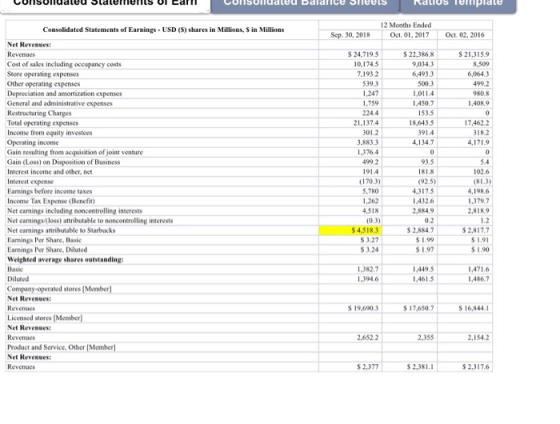The height and width of the screenshot is (424, 560).
Task: Click 'Net earnings including noncontrolling interests' label
Action: coord(75,211)
